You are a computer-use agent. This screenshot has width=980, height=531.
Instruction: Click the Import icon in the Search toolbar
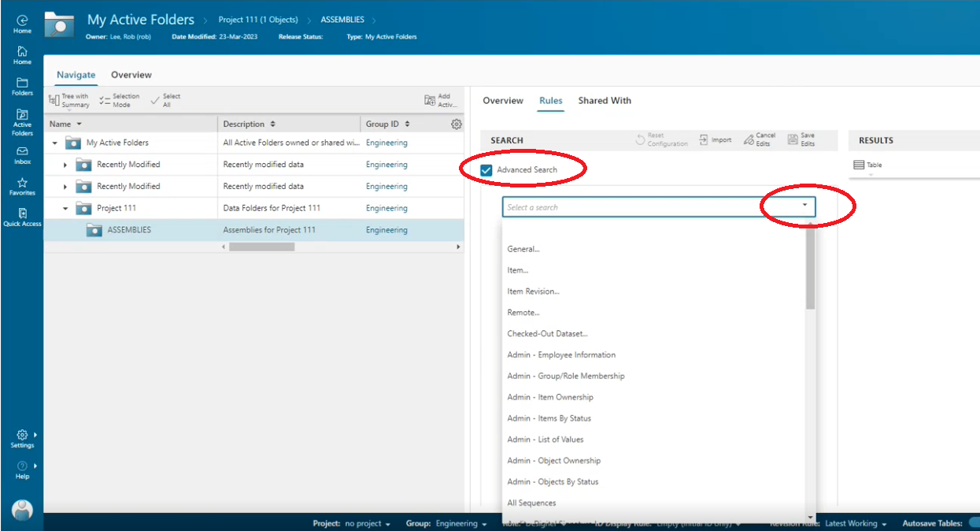[715, 139]
